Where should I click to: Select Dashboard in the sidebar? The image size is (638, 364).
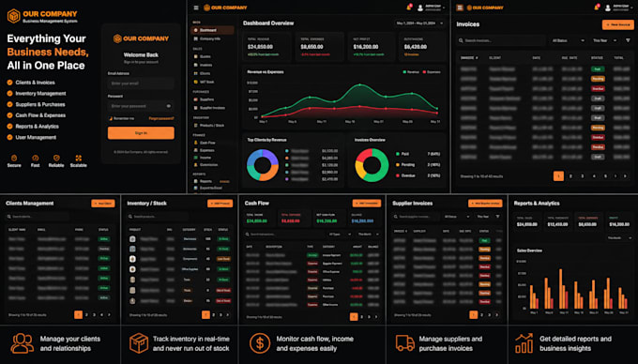tap(212, 30)
